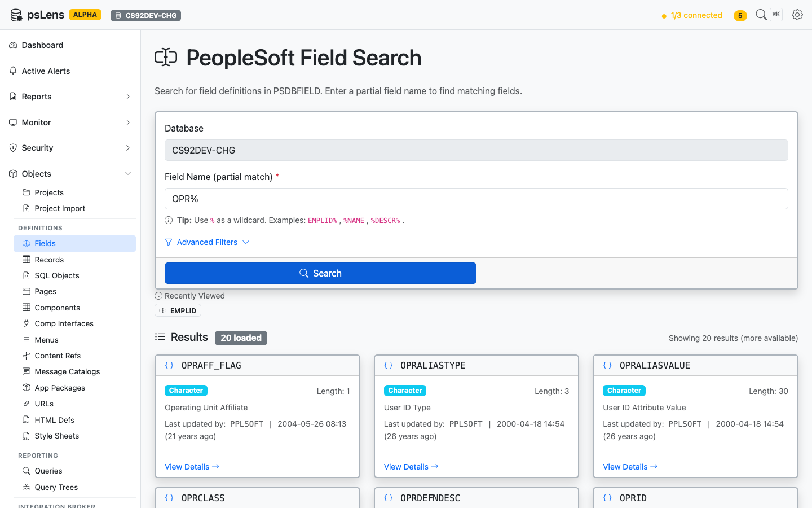Click the Project Import file icon
Image resolution: width=812 pixels, height=508 pixels.
(26, 208)
